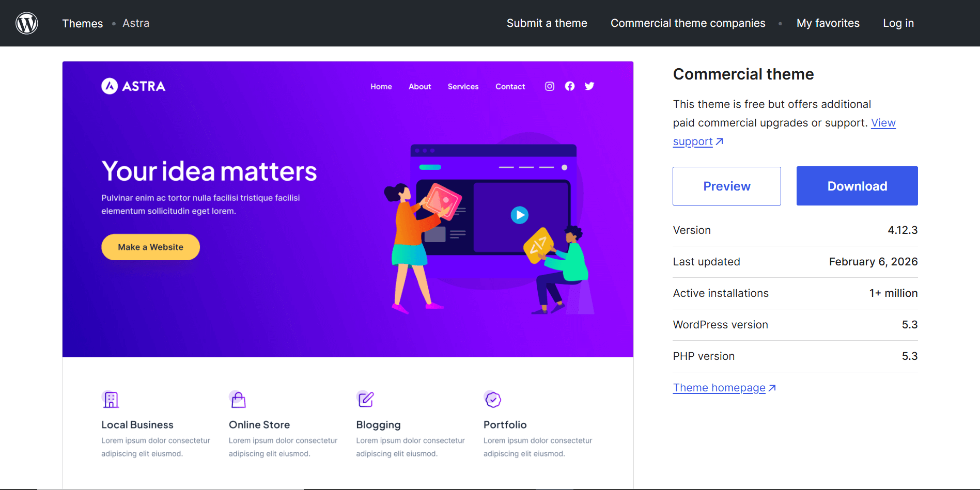Click Log in
Image resolution: width=980 pixels, height=490 pixels.
click(898, 23)
